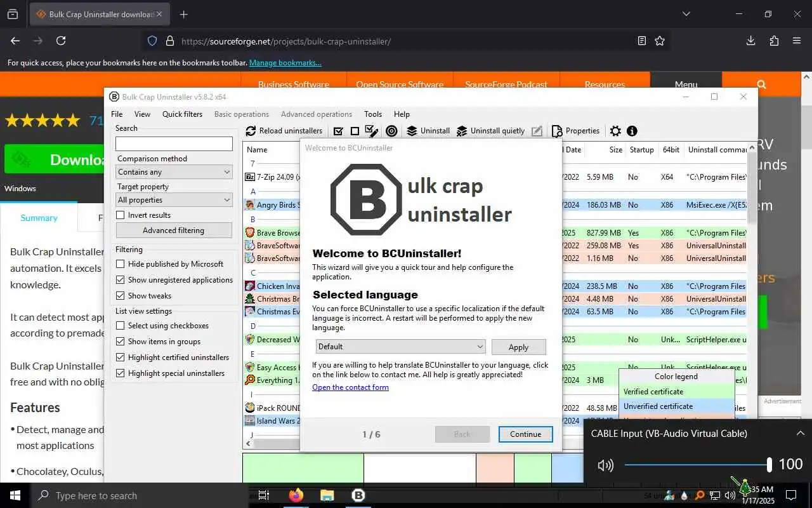
Task: Open the Tools menu
Action: (x=373, y=114)
